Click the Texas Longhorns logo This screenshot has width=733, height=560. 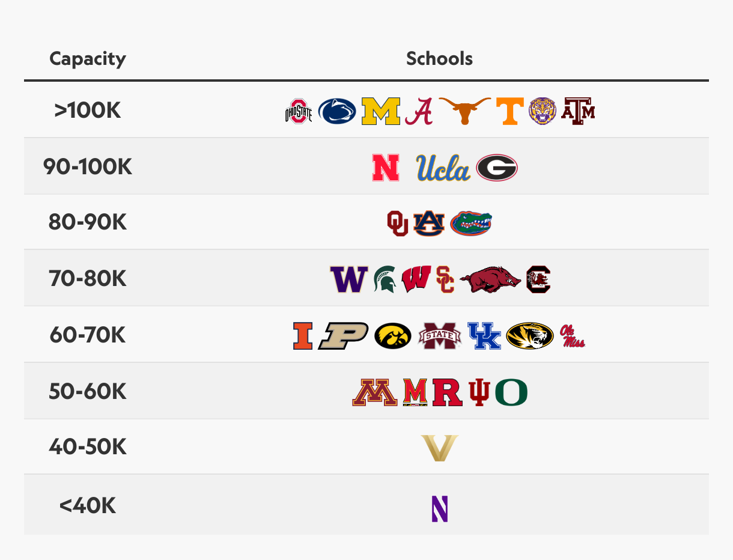tap(464, 111)
